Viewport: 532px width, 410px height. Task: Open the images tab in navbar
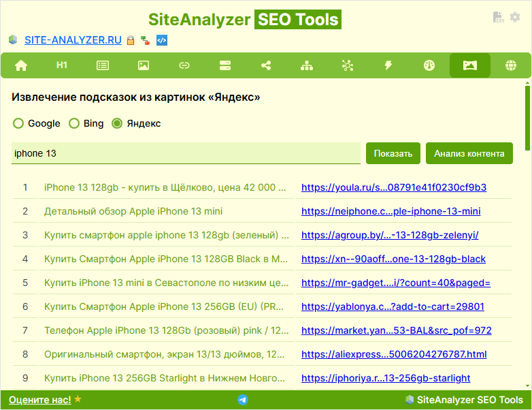[x=144, y=65]
